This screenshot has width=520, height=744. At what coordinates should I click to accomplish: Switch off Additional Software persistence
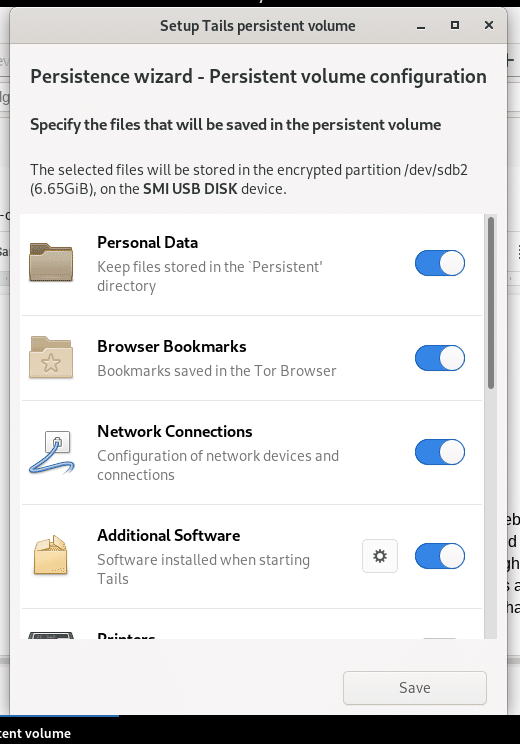[x=440, y=556]
